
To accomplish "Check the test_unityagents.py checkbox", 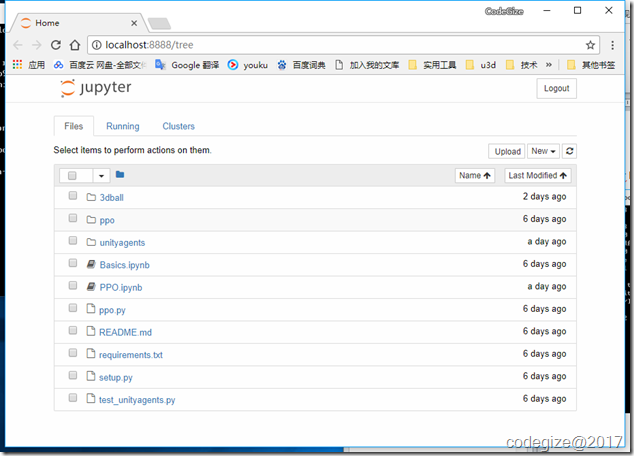I will click(73, 398).
